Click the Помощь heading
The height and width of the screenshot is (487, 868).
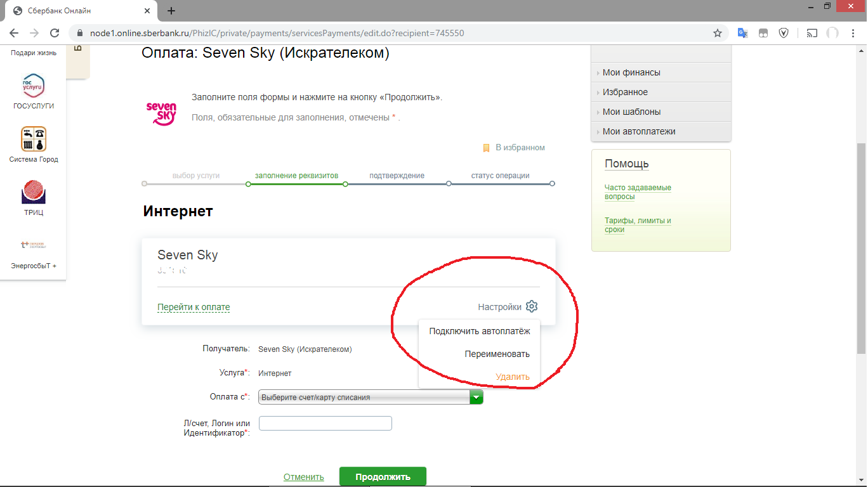[x=627, y=164]
